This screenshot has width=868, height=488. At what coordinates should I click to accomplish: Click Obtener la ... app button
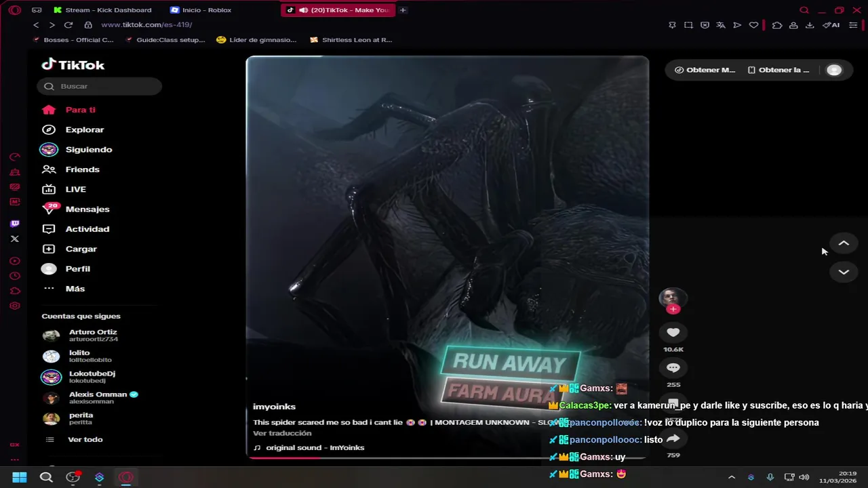tap(778, 70)
